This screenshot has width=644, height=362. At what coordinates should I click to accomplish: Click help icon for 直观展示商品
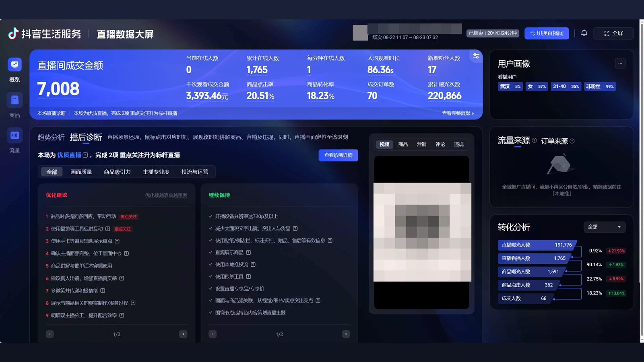click(248, 253)
